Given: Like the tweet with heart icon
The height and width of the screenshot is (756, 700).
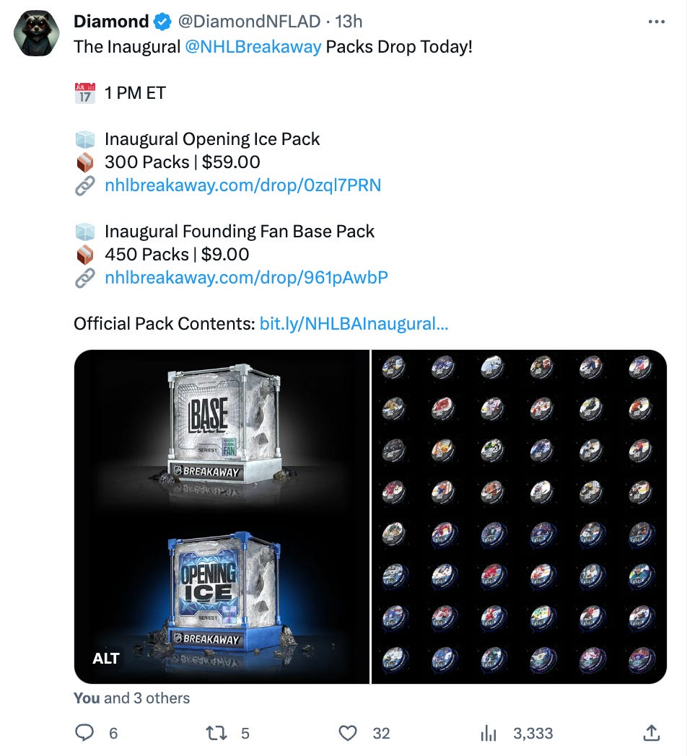Looking at the screenshot, I should click(x=347, y=734).
